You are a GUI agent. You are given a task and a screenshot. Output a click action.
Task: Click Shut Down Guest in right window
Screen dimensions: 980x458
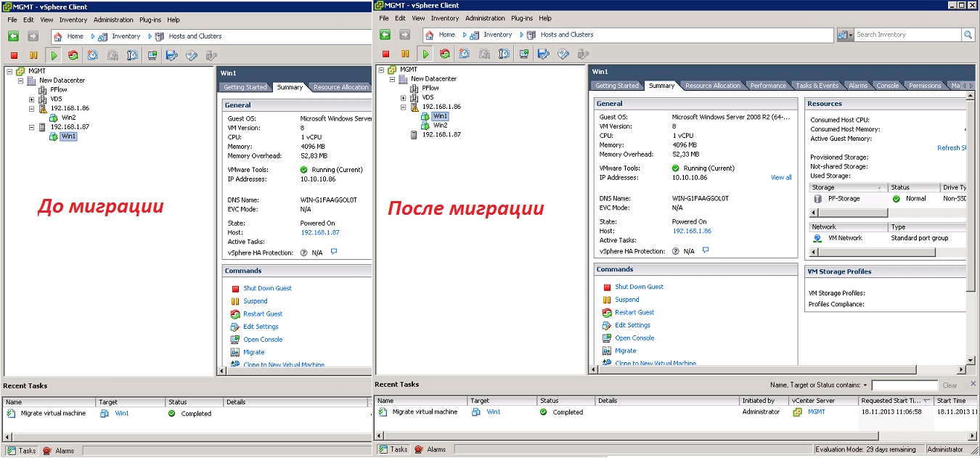[x=639, y=287]
